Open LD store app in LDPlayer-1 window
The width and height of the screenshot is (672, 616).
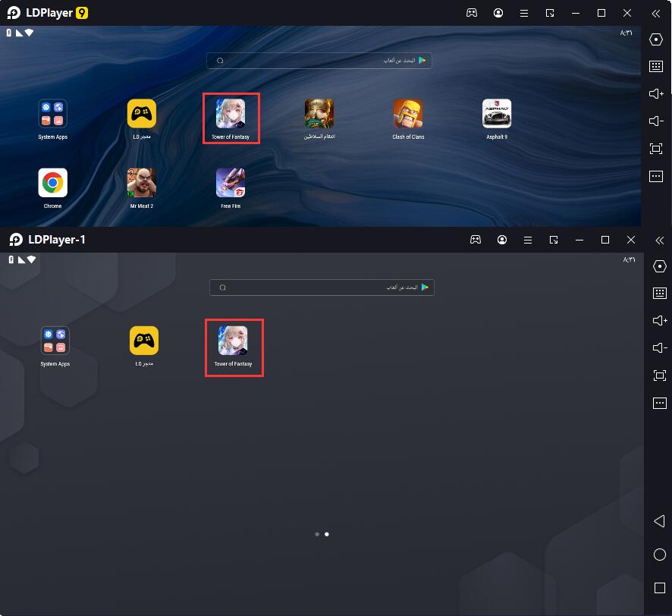click(x=144, y=341)
